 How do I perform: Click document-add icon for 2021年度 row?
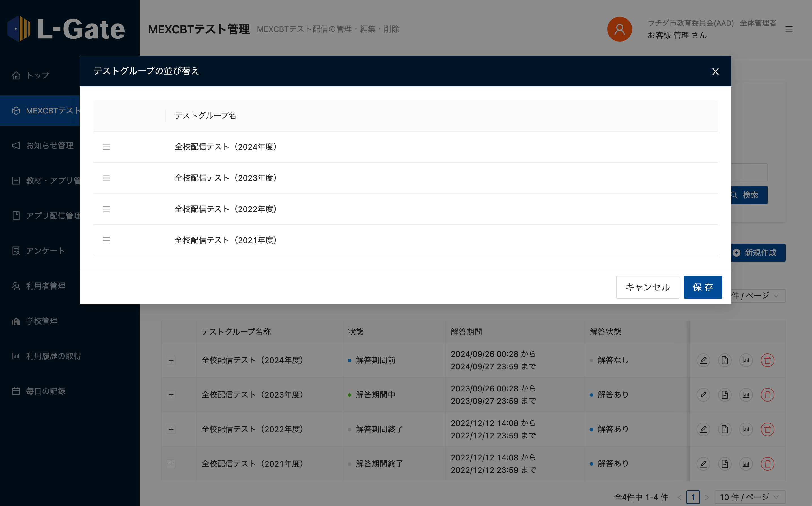(x=725, y=464)
